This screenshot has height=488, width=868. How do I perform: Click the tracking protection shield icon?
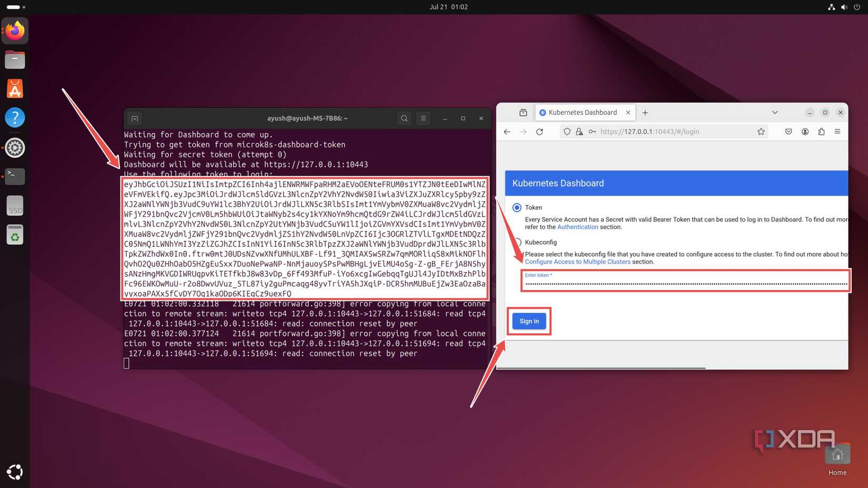point(567,132)
